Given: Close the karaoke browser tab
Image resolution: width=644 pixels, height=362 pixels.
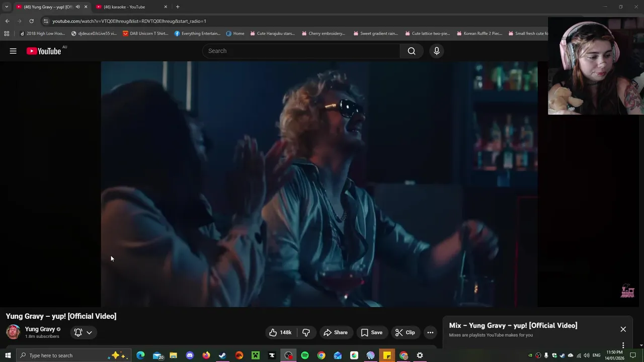Looking at the screenshot, I should [166, 7].
